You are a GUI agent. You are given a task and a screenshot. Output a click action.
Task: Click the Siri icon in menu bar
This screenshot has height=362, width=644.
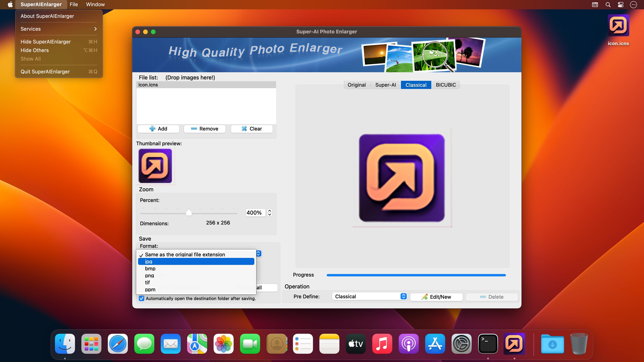click(x=633, y=4)
